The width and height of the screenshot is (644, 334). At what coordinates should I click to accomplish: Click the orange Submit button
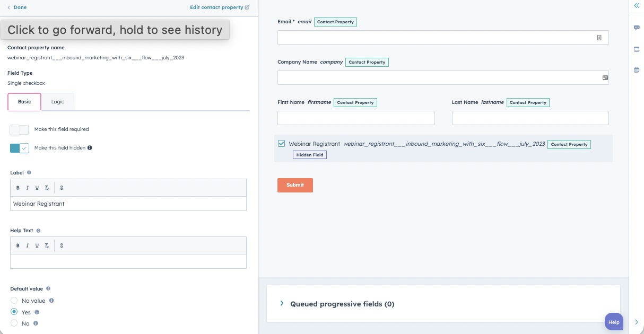tap(295, 185)
